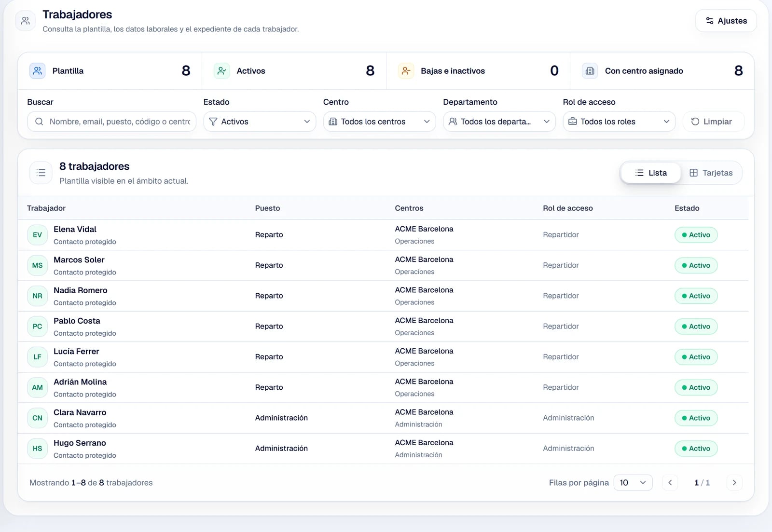Click the NR avatar for Nadia Romero
The image size is (772, 532).
[x=38, y=296]
